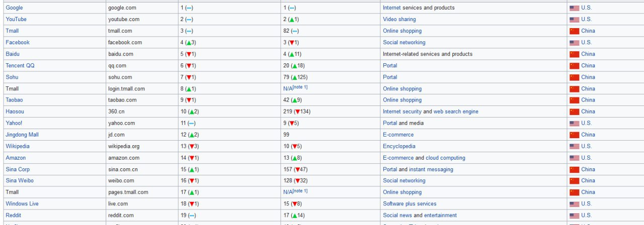Open the instant messaging link
Viewport: 644px width, 225px height.
(431, 170)
